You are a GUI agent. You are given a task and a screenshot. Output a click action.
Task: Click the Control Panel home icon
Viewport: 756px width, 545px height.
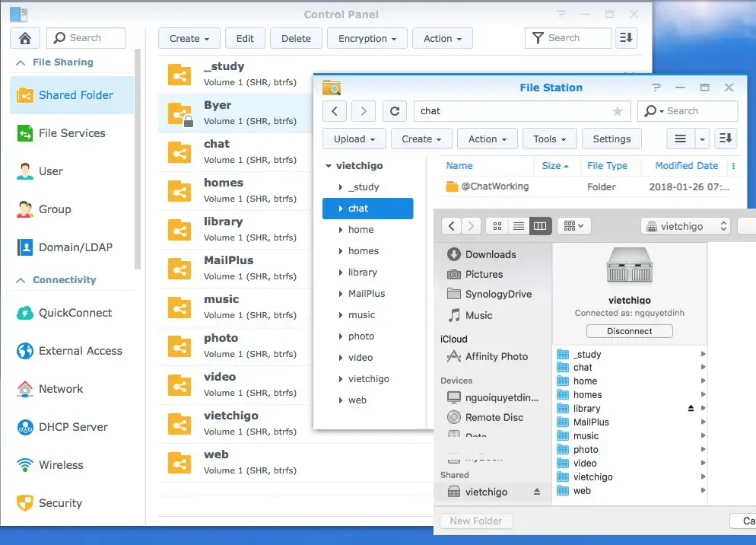(25, 39)
